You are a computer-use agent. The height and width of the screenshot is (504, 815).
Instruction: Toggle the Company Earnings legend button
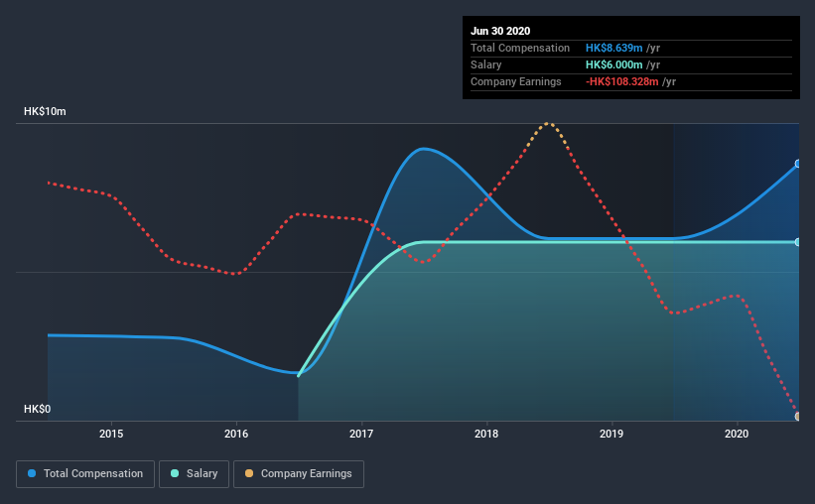[x=299, y=474]
